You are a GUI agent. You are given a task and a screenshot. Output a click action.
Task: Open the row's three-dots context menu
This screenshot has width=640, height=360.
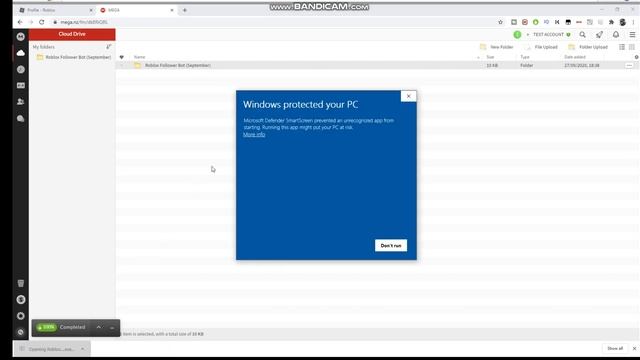(x=629, y=65)
